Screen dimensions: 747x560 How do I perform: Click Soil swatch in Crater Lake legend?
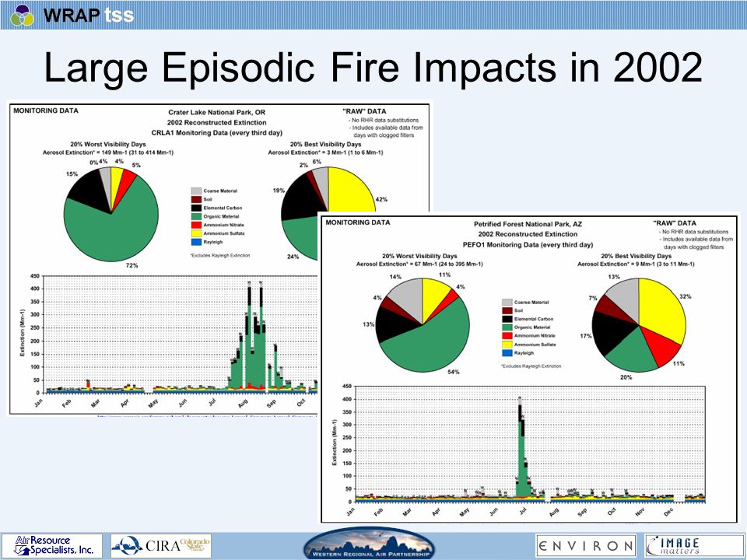[196, 200]
